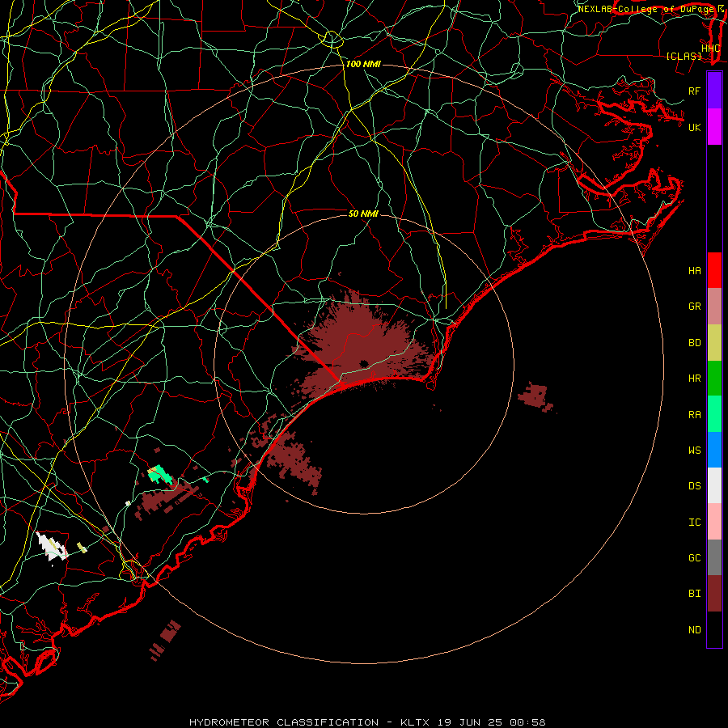This screenshot has height=728, width=728.
Task: Click the purple RF legend color swatch
Action: coord(714,91)
